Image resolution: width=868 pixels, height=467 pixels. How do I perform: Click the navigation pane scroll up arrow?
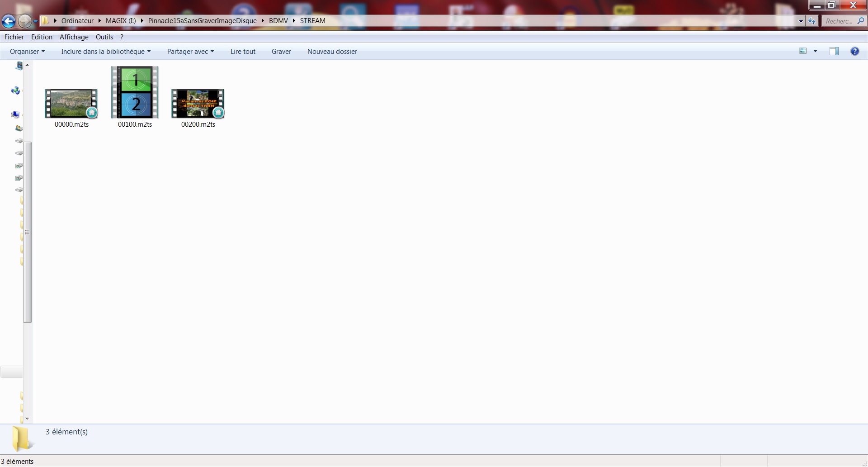pyautogui.click(x=27, y=65)
